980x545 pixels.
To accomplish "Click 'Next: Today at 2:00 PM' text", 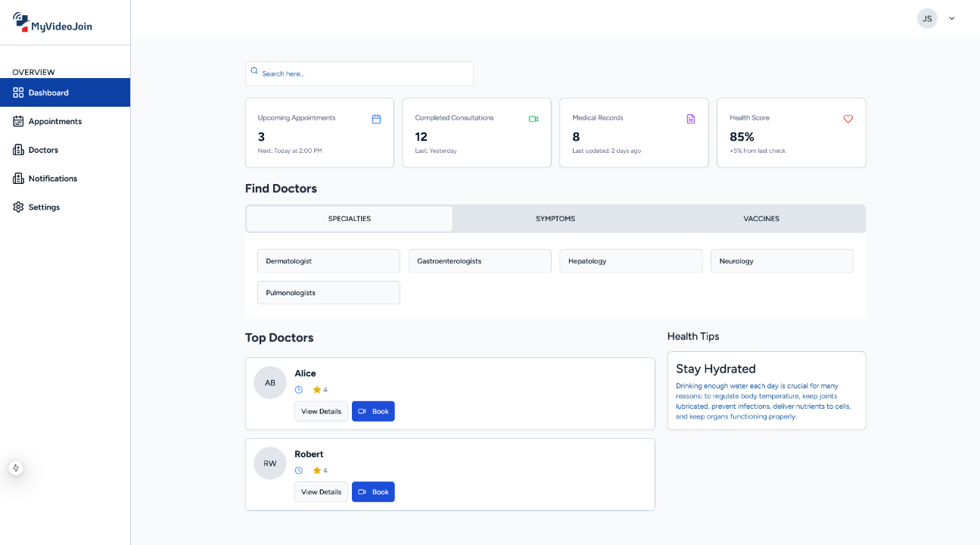I will click(x=290, y=151).
